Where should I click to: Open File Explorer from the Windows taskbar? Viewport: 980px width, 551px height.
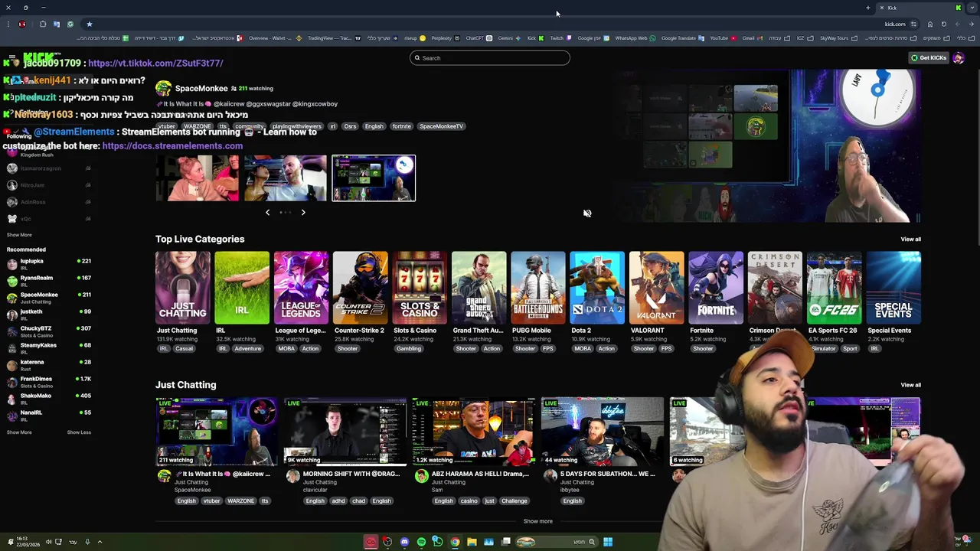[472, 542]
